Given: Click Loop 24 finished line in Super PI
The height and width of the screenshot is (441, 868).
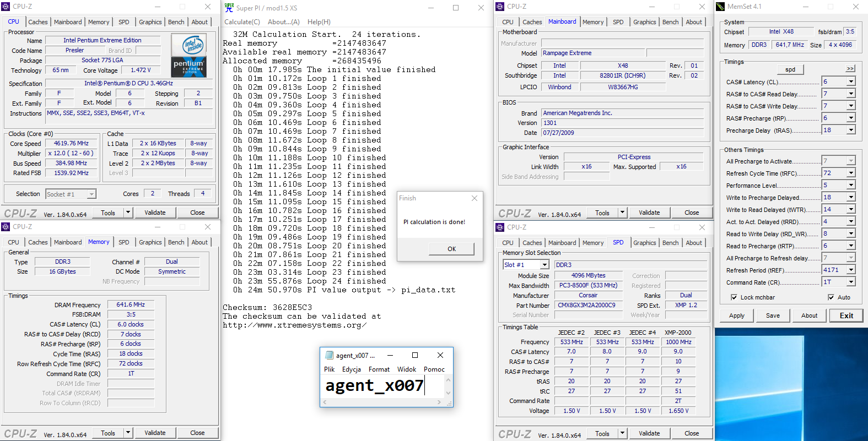Looking at the screenshot, I should click(x=310, y=281).
